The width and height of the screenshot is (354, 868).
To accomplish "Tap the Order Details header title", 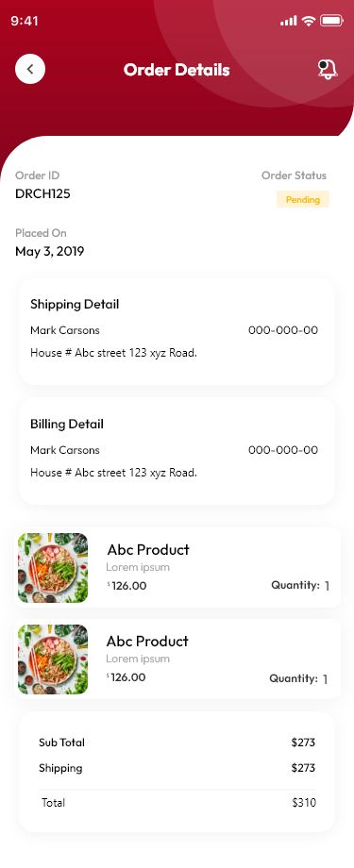I will tap(177, 70).
